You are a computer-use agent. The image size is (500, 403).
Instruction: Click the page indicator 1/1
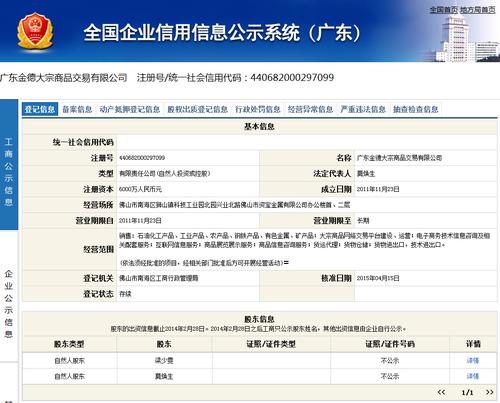[x=467, y=392]
